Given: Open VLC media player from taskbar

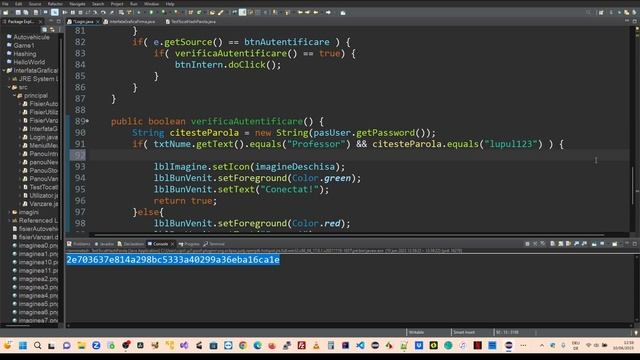Looking at the screenshot, I should [x=316, y=345].
